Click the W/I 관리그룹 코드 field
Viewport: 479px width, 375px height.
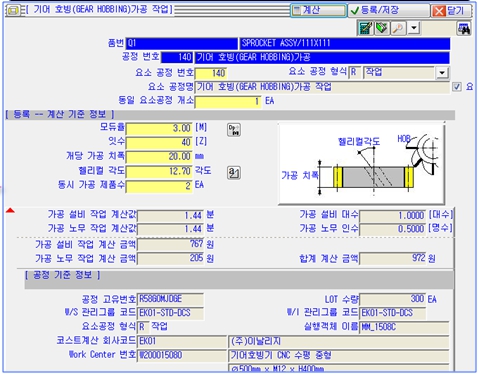(x=393, y=313)
